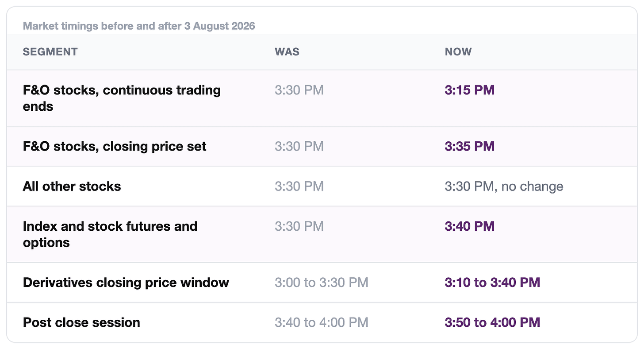Screen dimensions: 644x349
Task: Click the NOW column header
Action: tap(458, 52)
